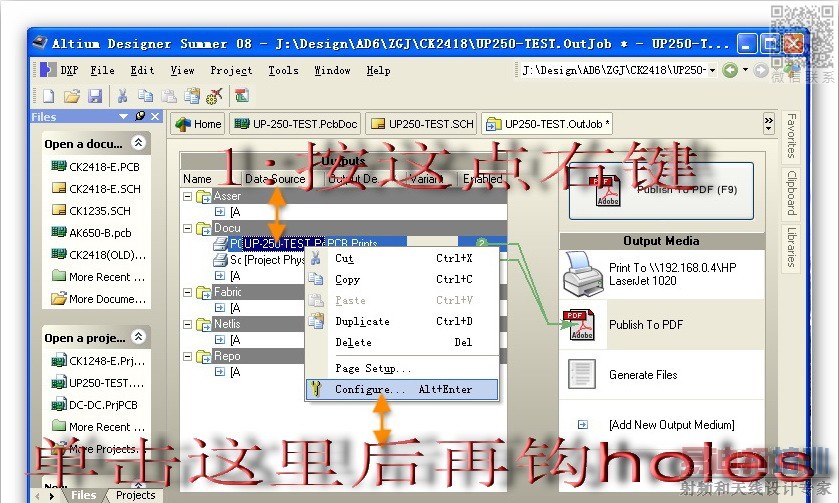Collapse the Open a document section
Image resolution: width=839 pixels, height=503 pixels.
pyautogui.click(x=139, y=142)
